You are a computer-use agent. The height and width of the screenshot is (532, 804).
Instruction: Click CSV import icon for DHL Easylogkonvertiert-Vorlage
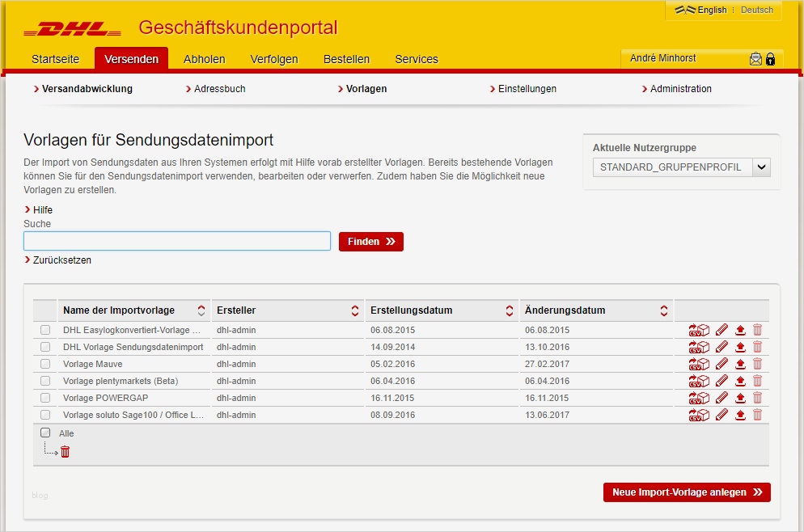click(699, 330)
